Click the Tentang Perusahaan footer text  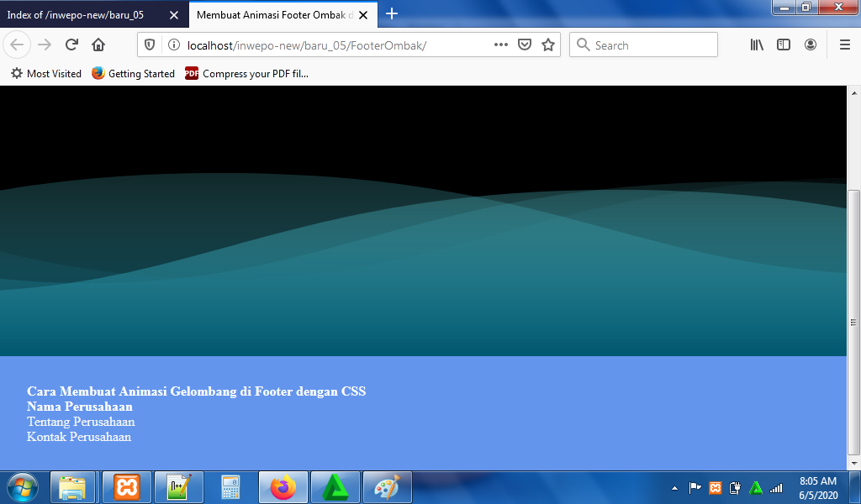tap(81, 422)
